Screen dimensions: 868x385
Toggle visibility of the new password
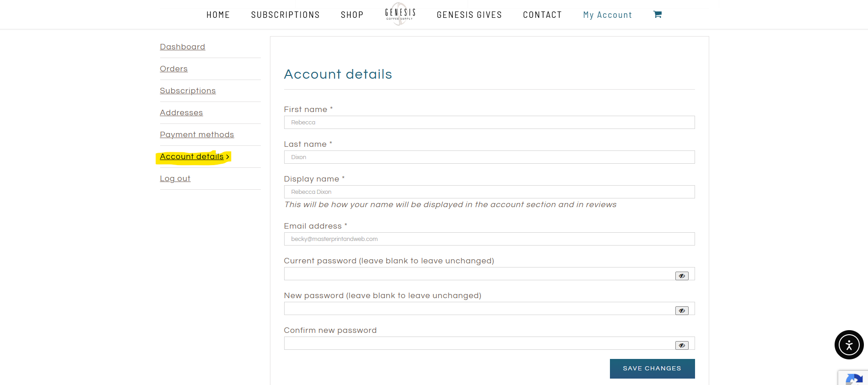pyautogui.click(x=682, y=310)
